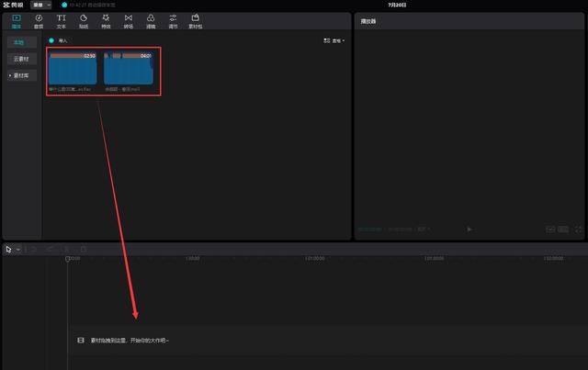Click the player aspect ratio icon
Screen dimensions: 588x370
click(x=550, y=229)
